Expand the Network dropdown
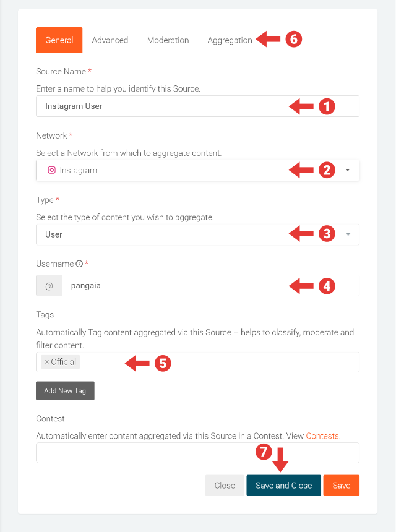The width and height of the screenshot is (396, 532). point(348,170)
